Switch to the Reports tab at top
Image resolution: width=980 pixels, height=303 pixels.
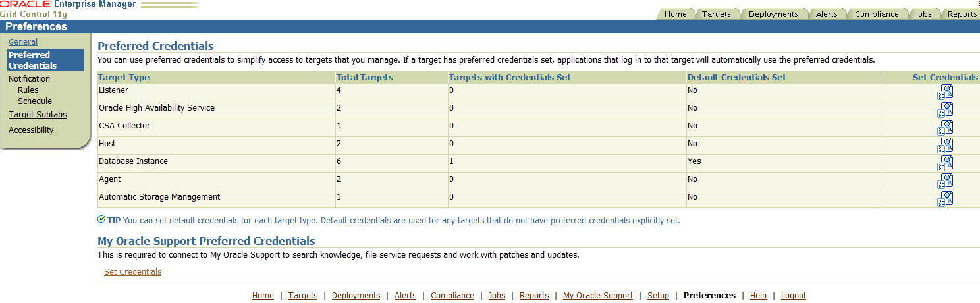point(962,14)
